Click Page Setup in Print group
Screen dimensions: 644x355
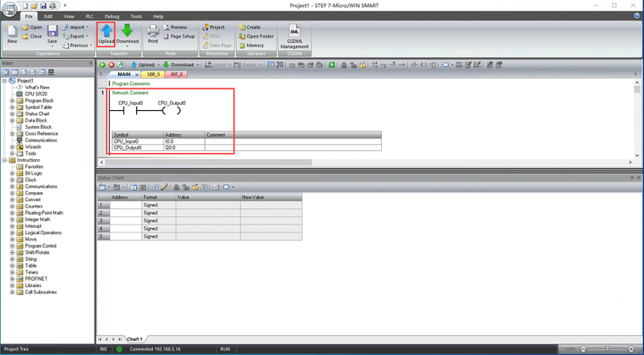click(x=179, y=36)
